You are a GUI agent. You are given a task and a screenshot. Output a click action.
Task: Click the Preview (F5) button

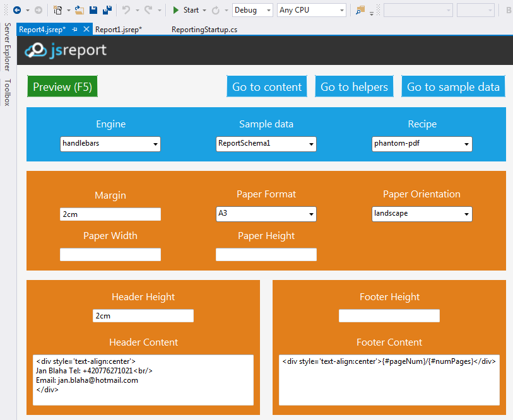pos(62,86)
